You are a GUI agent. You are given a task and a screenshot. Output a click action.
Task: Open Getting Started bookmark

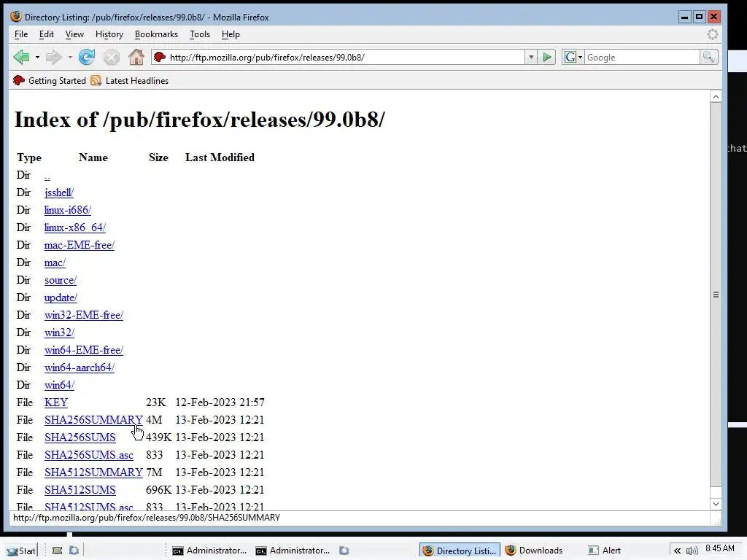(x=50, y=80)
